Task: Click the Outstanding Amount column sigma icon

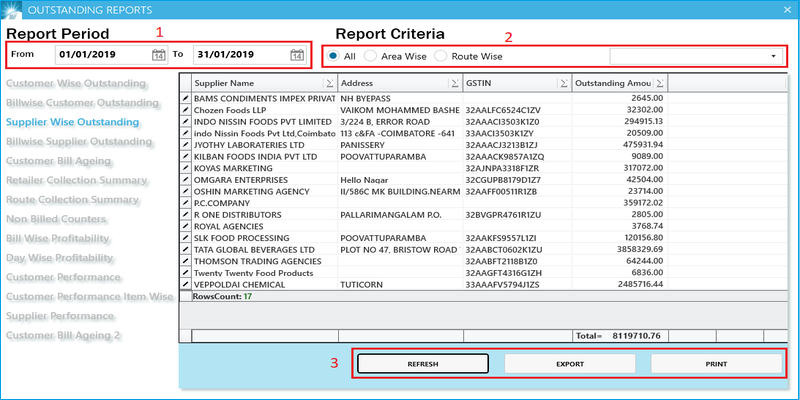Action: point(659,83)
